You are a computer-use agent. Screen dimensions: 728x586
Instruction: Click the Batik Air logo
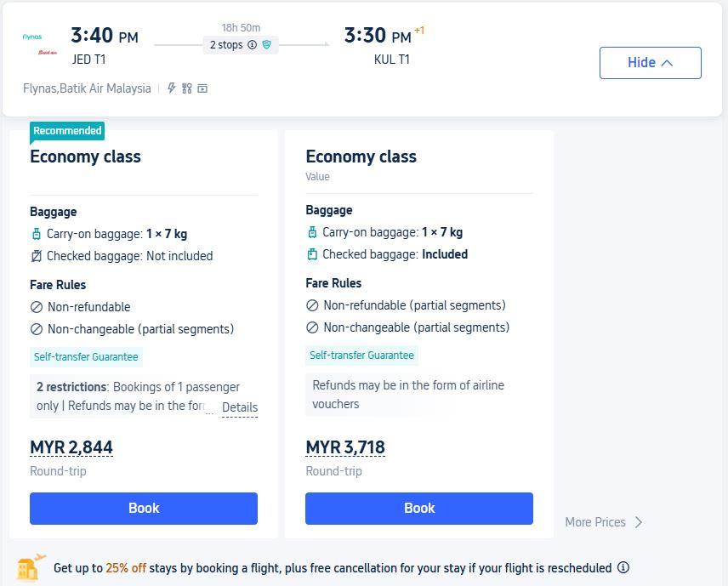tap(48, 53)
